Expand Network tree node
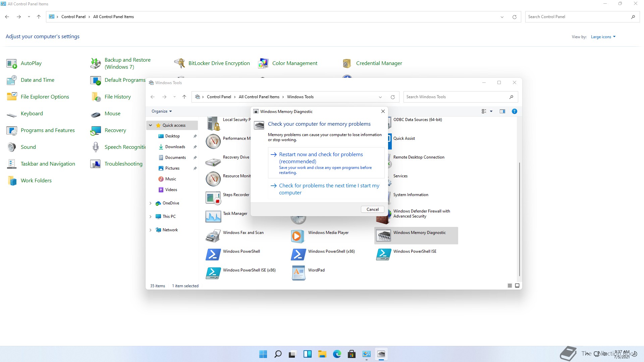The image size is (644, 362). (150, 230)
